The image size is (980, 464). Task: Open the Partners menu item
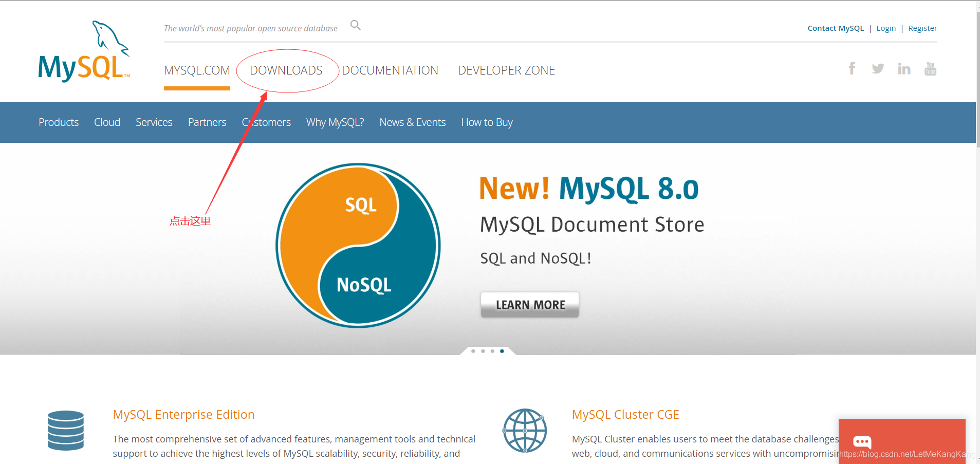[x=207, y=122]
